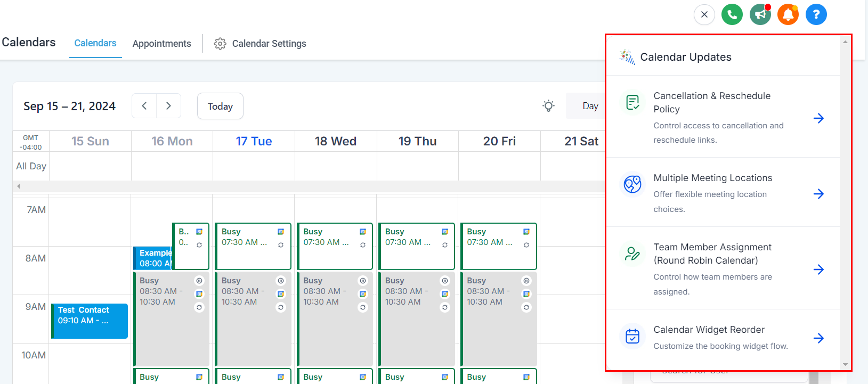Screen dimensions: 868x384
Task: Click the Multiple Meeting Locations globe icon
Action: click(632, 184)
